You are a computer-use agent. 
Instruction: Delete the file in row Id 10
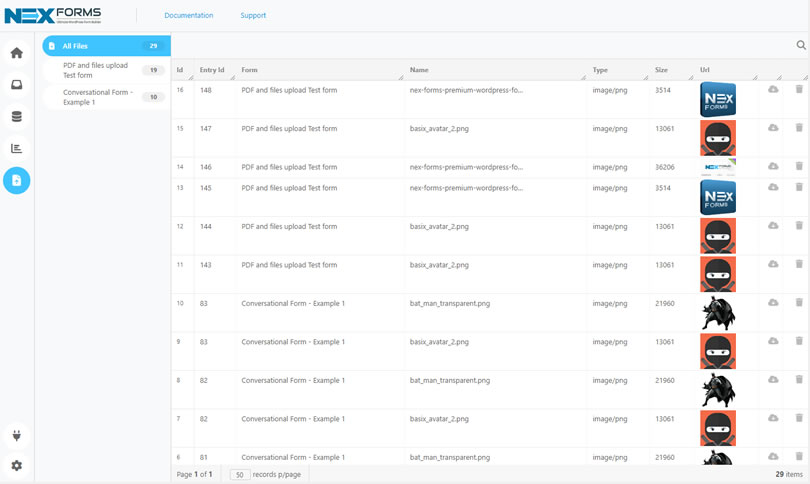tap(799, 302)
